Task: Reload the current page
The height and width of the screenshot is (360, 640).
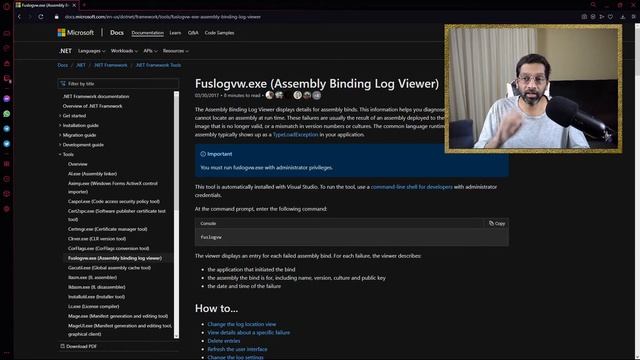Action: pyautogui.click(x=41, y=17)
